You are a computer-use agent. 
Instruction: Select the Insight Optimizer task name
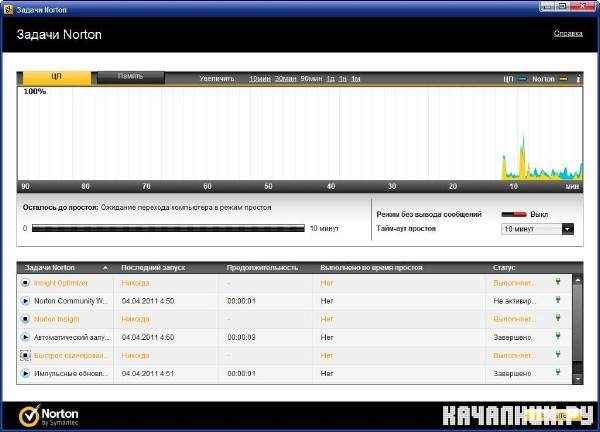(x=61, y=283)
